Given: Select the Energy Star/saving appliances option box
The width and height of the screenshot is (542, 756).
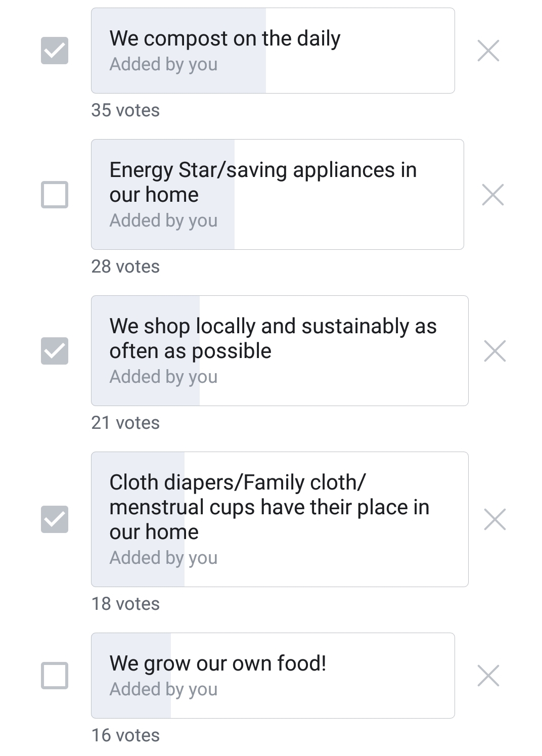Looking at the screenshot, I should (277, 195).
